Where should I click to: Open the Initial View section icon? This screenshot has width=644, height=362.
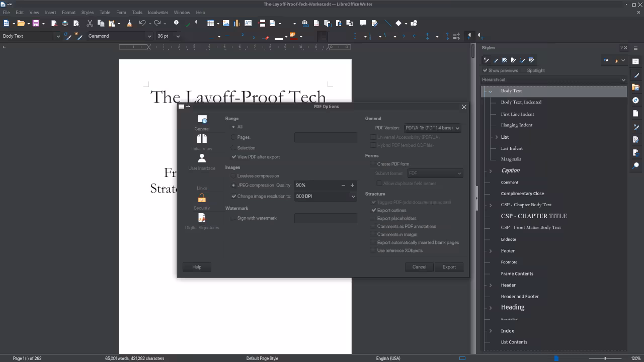point(202,142)
